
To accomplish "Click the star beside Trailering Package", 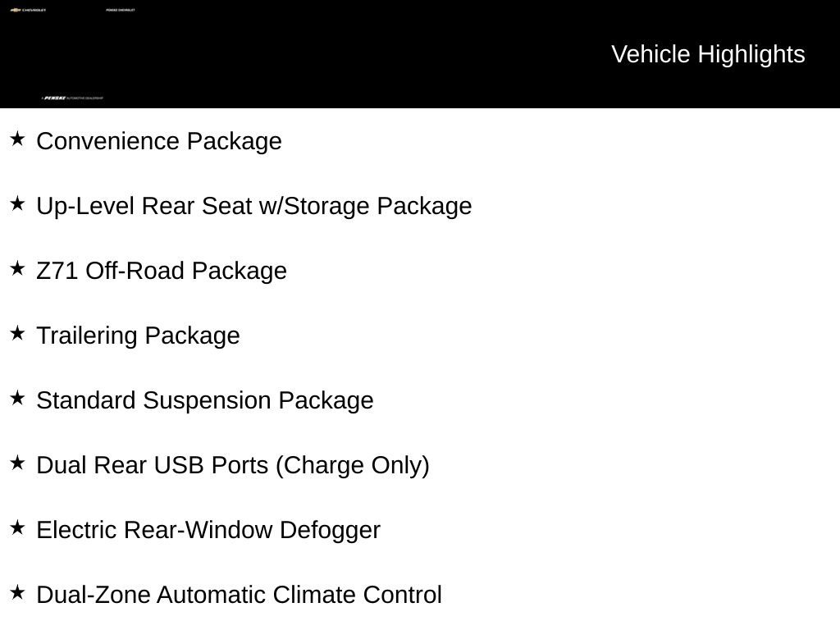I will [x=17, y=333].
